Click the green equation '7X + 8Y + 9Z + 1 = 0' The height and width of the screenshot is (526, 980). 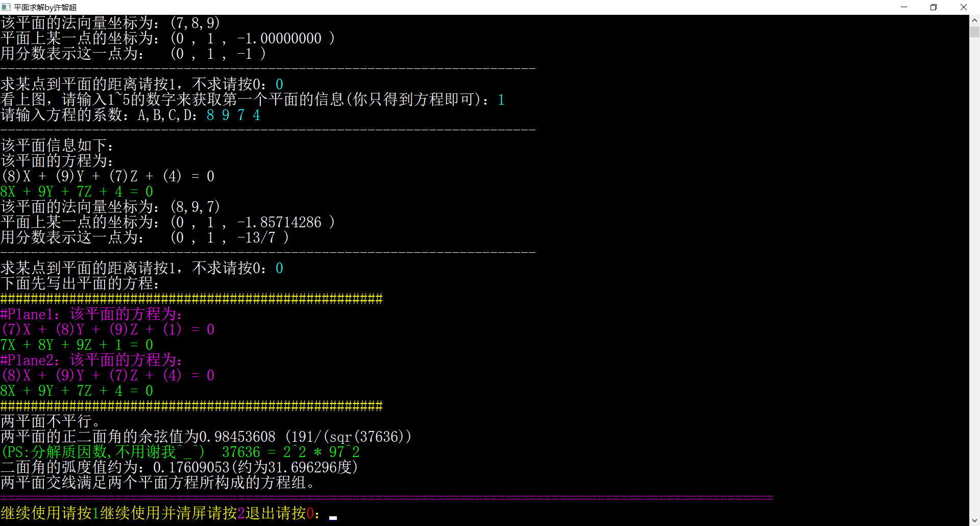point(77,345)
